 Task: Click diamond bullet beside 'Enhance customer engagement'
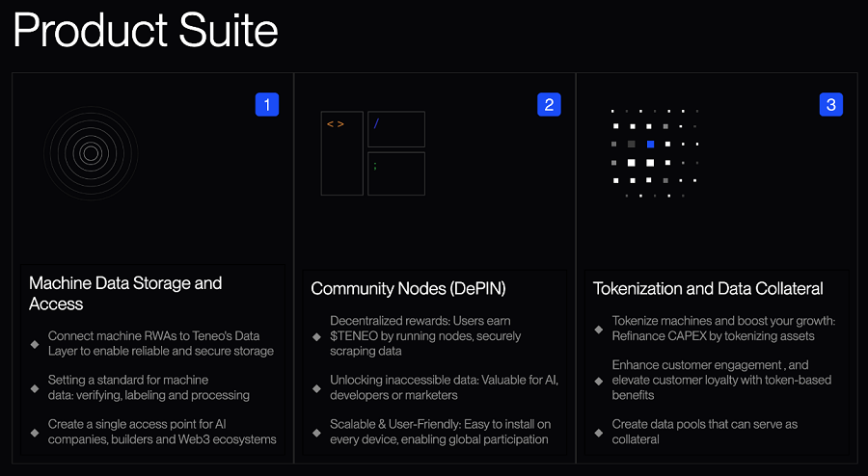[598, 381]
